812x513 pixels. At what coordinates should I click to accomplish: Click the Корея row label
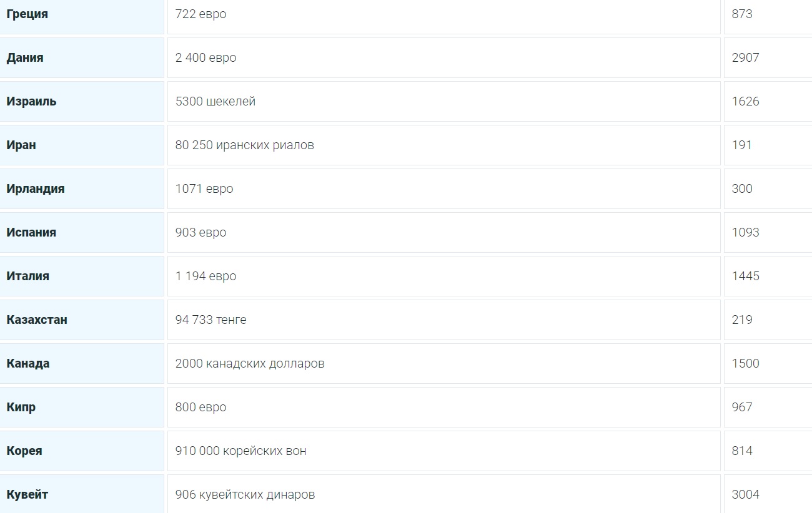coord(24,451)
